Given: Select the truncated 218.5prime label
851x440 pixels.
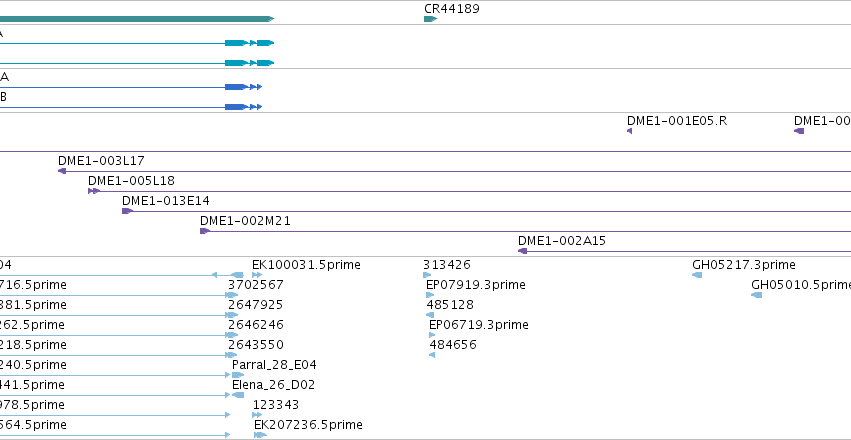Looking at the screenshot, I should (33, 345).
